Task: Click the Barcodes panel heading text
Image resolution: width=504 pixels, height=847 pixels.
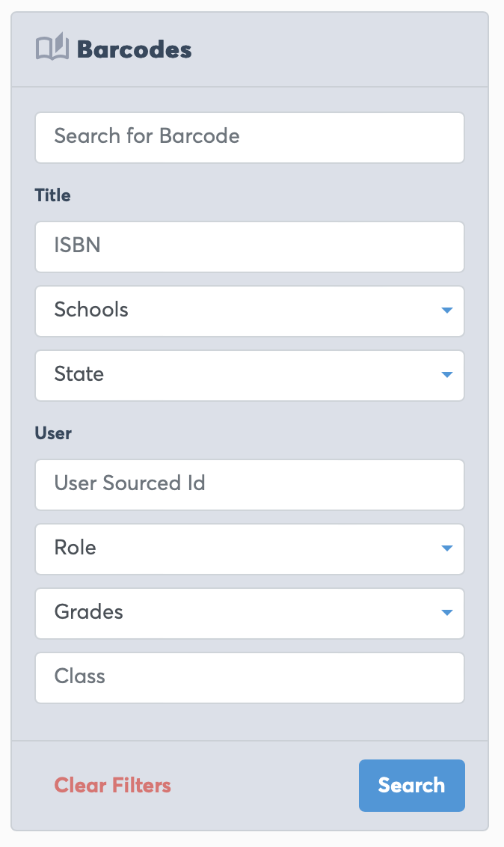Action: tap(135, 50)
